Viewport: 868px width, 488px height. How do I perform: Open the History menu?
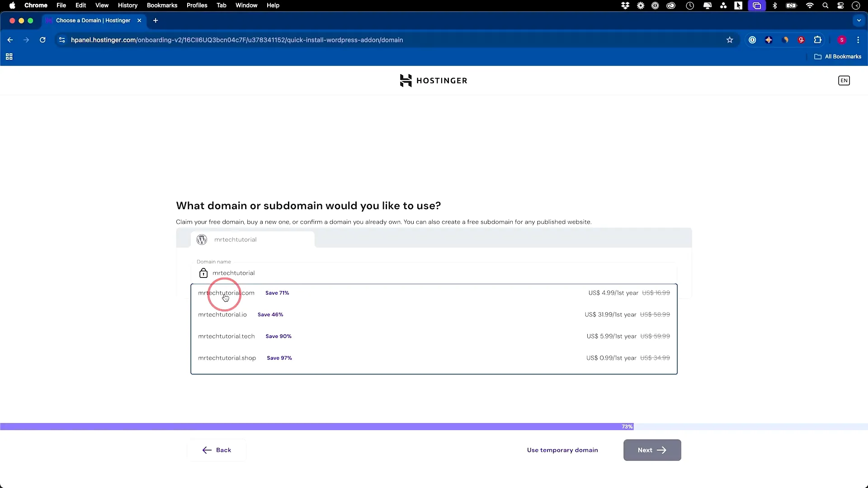click(127, 5)
